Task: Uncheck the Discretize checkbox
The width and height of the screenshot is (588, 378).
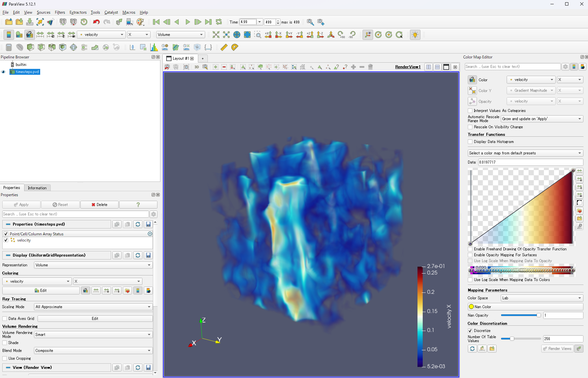Action: coord(470,331)
